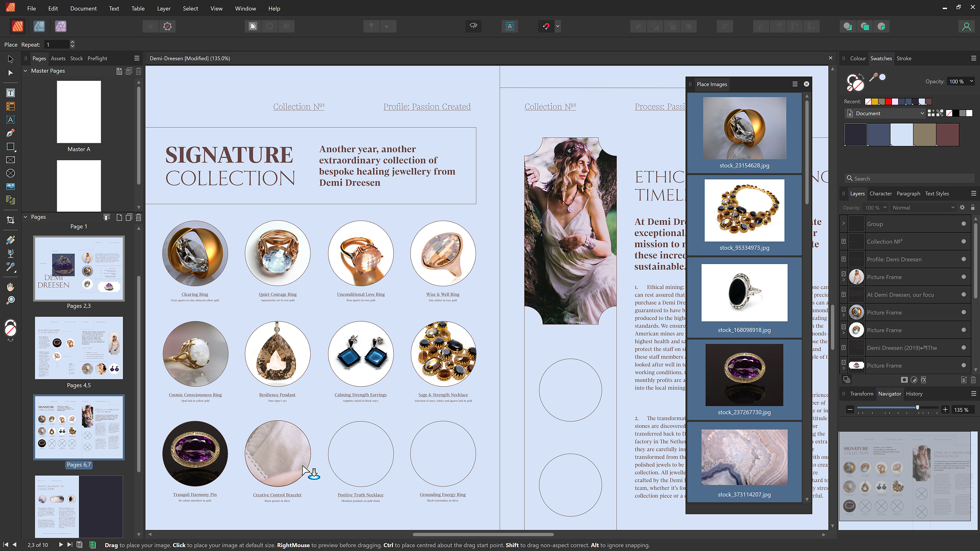Open the Normal blend mode dropdown
The height and width of the screenshot is (551, 980).
click(923, 208)
